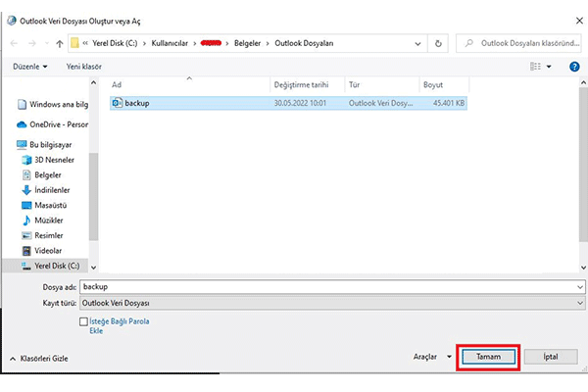Click the 45.401 KB size cell
Viewport: 588px width, 392px height.
pos(449,103)
